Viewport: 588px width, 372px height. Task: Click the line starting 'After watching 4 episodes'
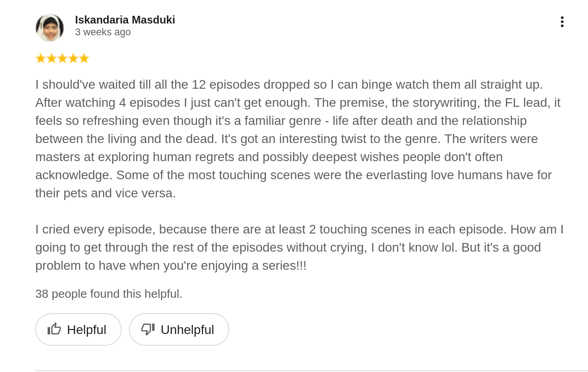tap(298, 103)
